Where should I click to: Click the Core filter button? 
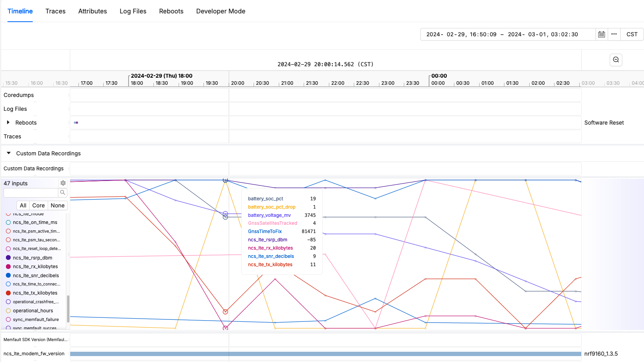click(x=38, y=205)
